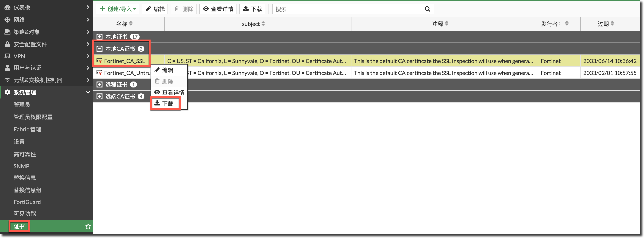
Task: Click certificate icon next to Fortinet_CA_SSL
Action: click(99, 61)
